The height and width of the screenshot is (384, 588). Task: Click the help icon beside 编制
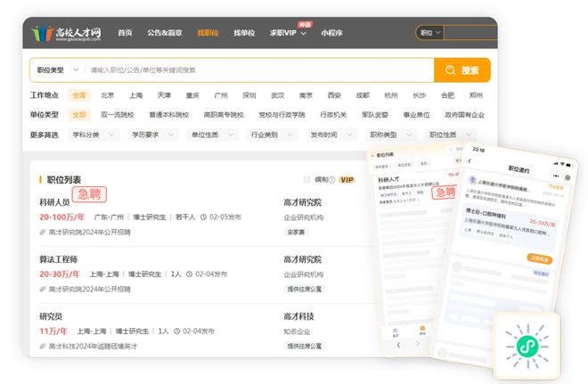[x=332, y=180]
